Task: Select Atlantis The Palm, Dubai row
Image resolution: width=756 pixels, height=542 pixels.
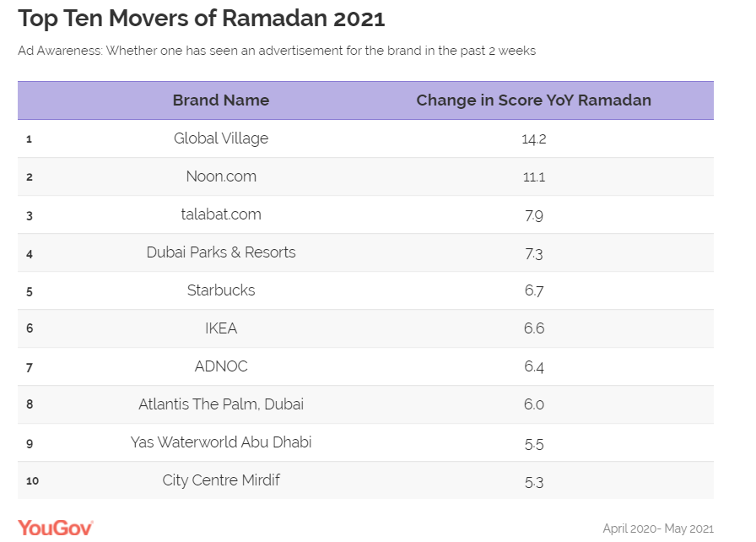Action: click(221, 404)
